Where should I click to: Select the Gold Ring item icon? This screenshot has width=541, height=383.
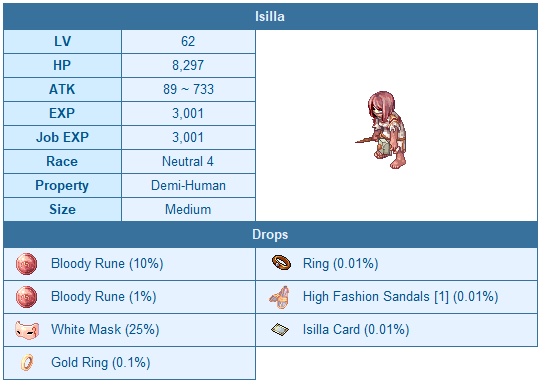click(27, 363)
